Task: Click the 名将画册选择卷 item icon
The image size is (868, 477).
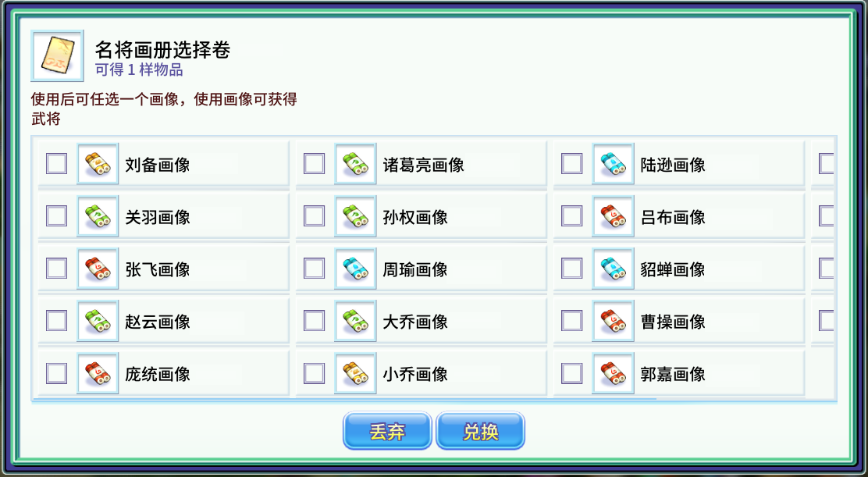Action: [57, 55]
